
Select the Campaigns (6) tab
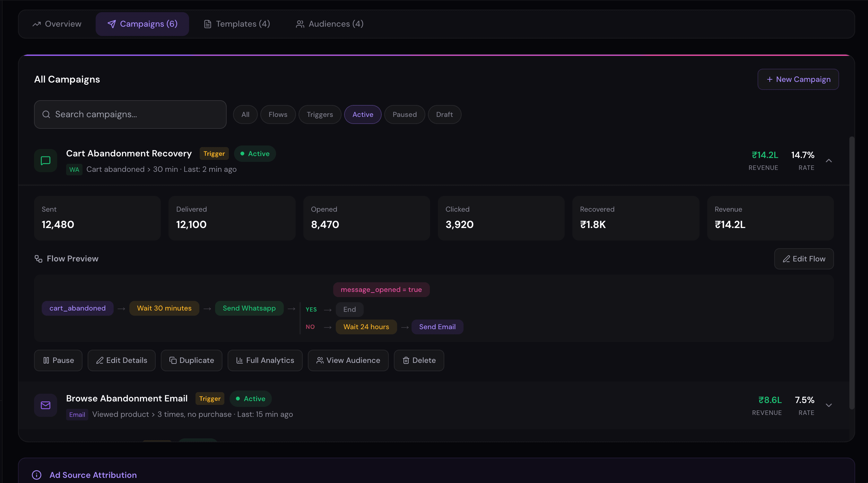tap(142, 24)
